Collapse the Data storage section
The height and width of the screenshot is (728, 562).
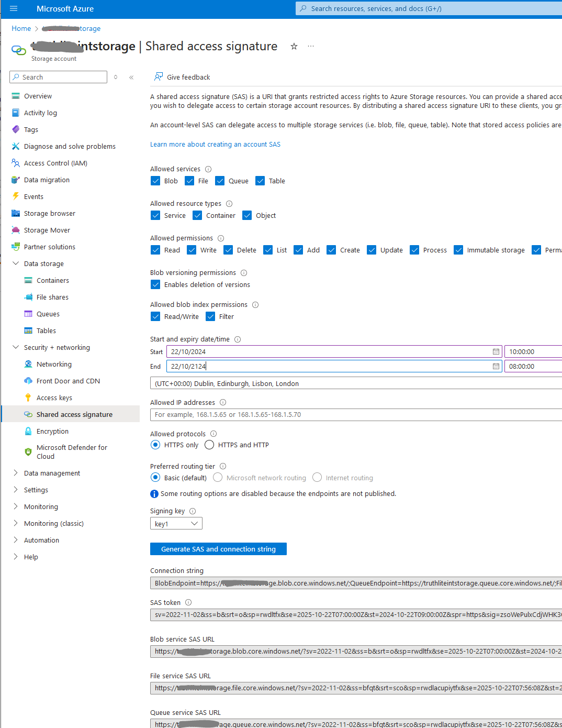click(x=16, y=263)
